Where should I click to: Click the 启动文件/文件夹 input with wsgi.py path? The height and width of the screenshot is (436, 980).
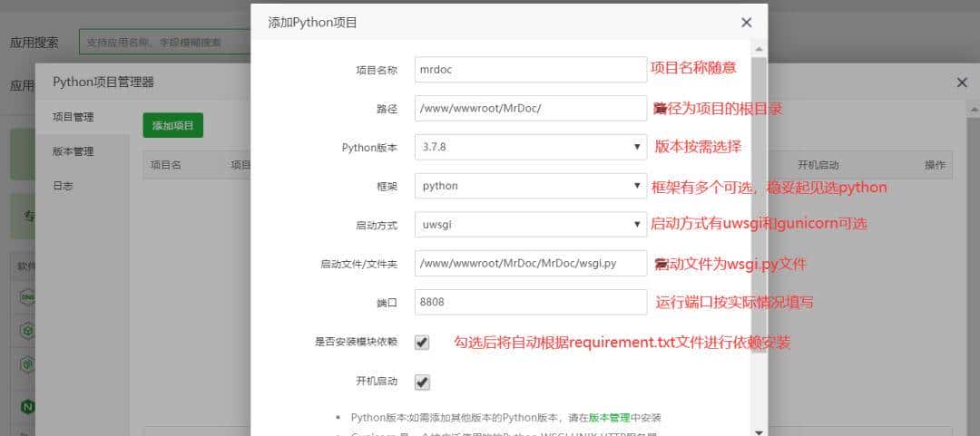click(x=531, y=263)
